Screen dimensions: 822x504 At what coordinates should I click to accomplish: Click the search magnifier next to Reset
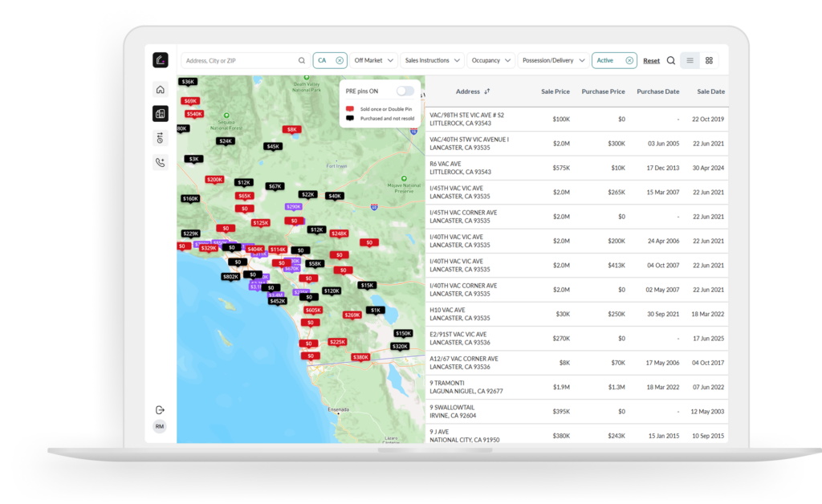670,61
